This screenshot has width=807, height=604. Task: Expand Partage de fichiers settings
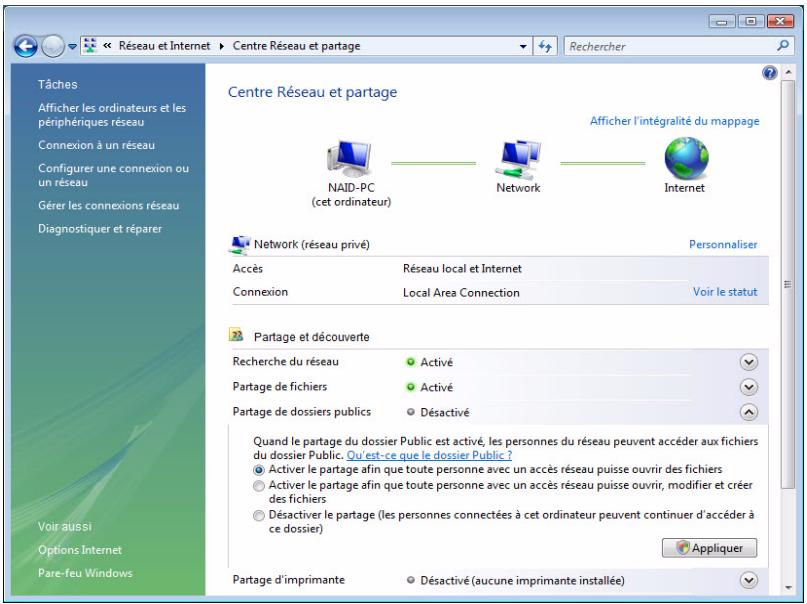[749, 387]
